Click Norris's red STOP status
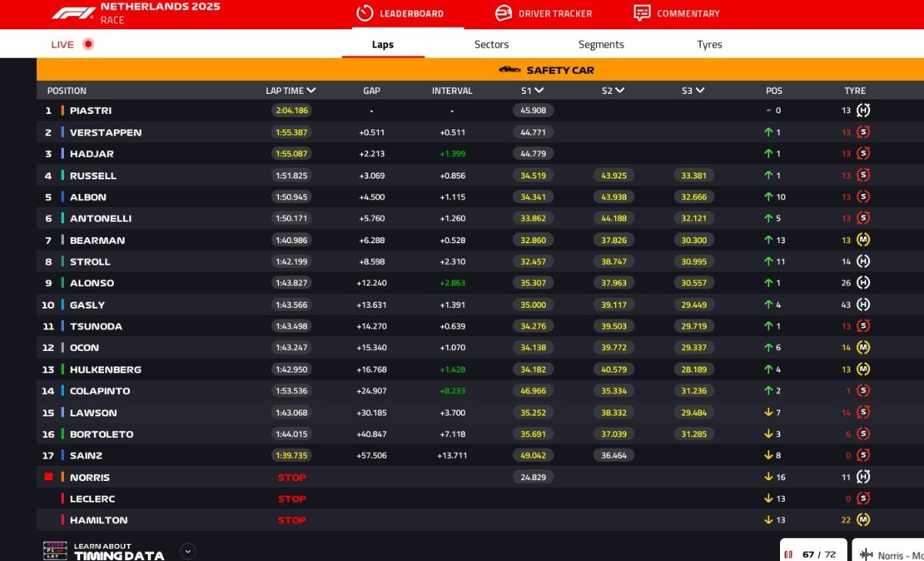 292,477
